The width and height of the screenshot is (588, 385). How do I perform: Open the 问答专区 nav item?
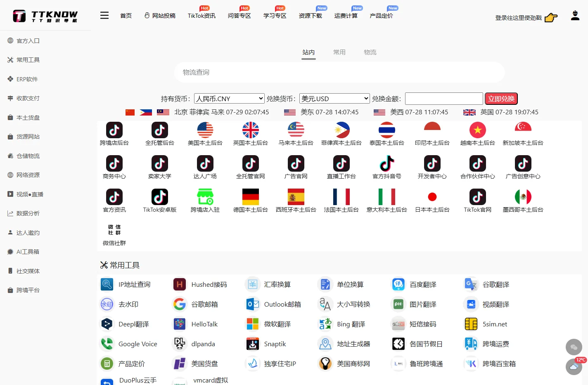coord(239,16)
